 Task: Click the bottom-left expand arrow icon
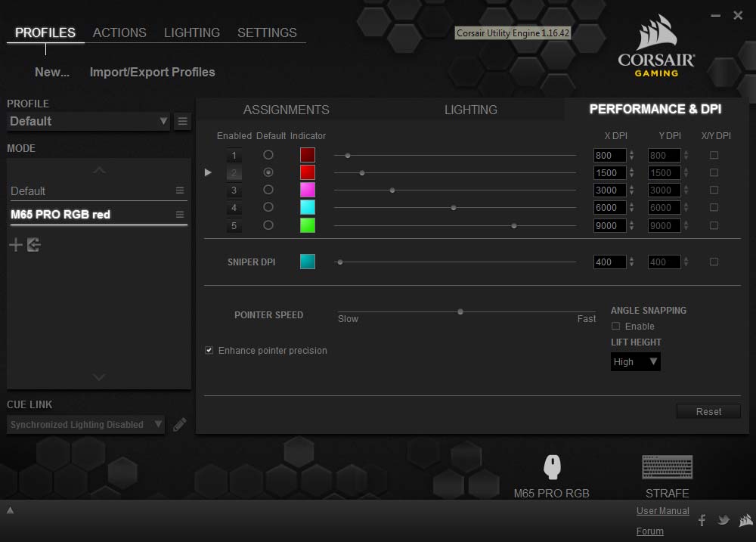point(10,510)
